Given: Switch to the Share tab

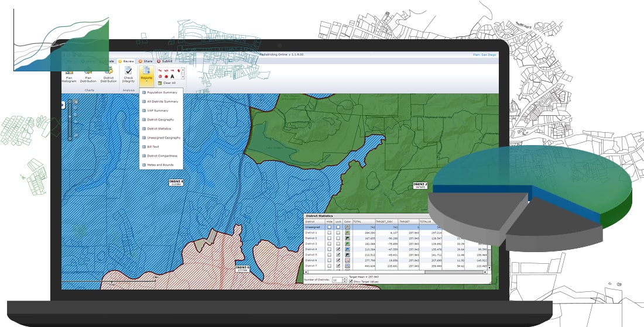Looking at the screenshot, I should coord(146,61).
